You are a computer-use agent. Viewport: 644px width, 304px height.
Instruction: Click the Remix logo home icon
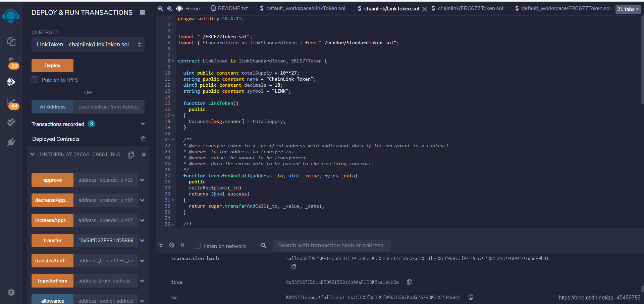(11, 16)
